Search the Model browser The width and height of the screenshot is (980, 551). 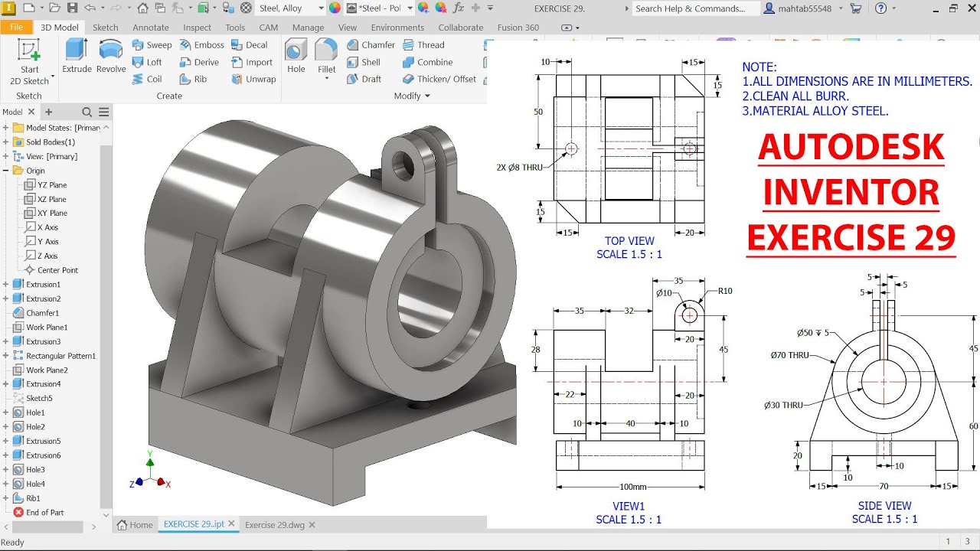tap(87, 112)
